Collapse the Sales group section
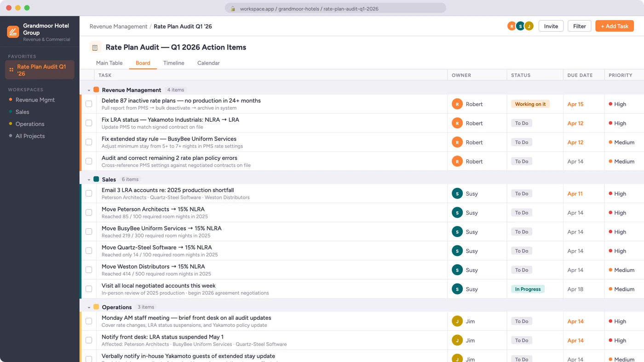Screen dimensions: 644x362 pyautogui.click(x=89, y=180)
